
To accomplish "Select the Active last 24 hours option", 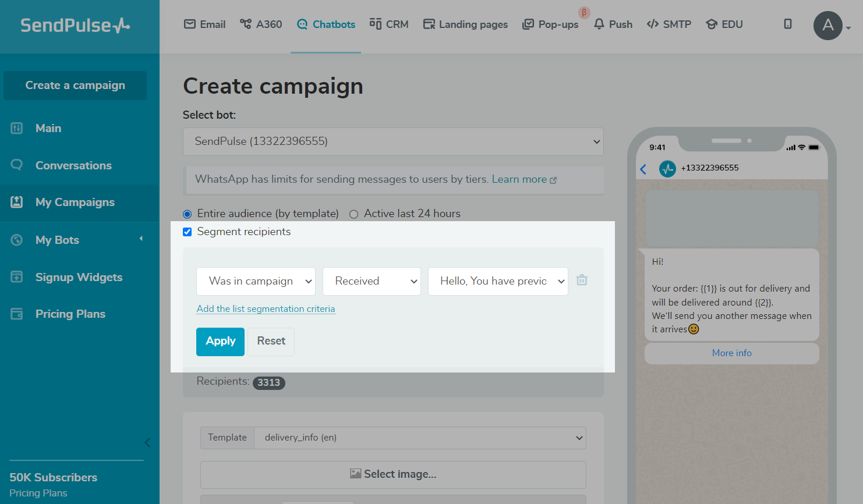I will [353, 214].
